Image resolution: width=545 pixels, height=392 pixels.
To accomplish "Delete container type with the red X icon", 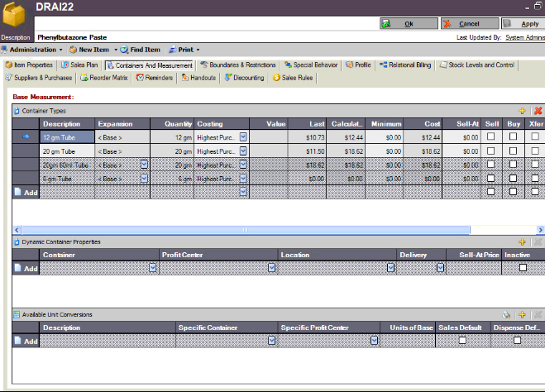I will pyautogui.click(x=538, y=110).
